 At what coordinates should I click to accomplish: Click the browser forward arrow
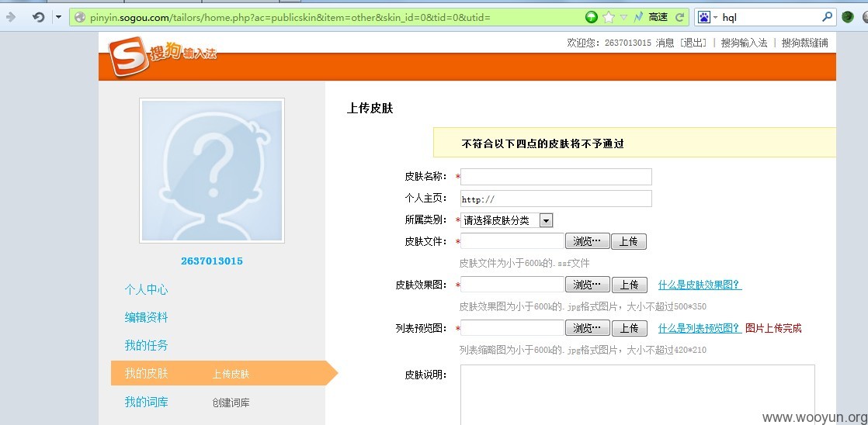click(x=10, y=17)
